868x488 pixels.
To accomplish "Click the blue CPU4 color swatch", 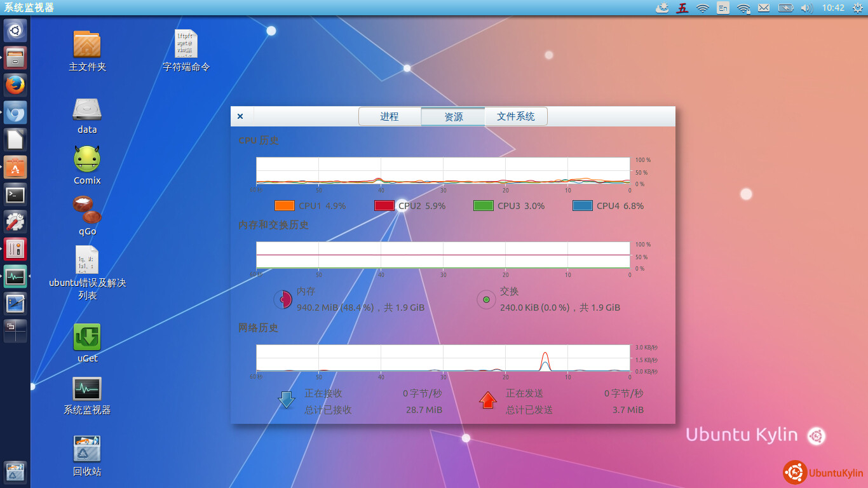I will [x=583, y=206].
